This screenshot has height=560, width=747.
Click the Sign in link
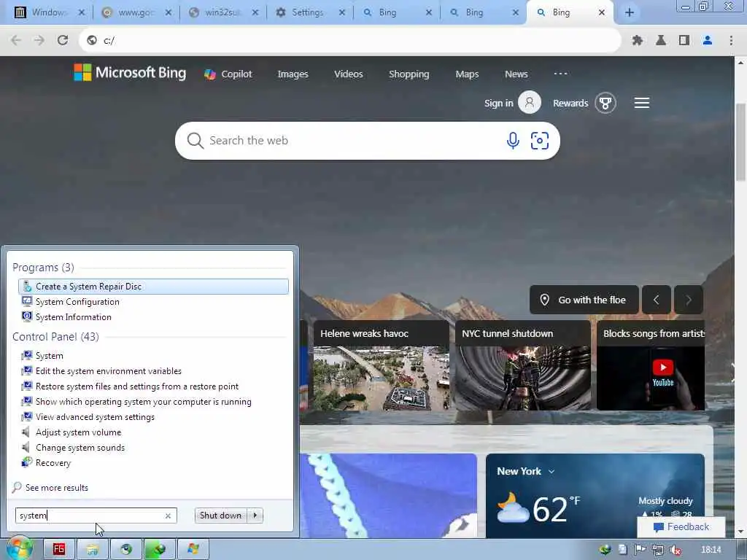pyautogui.click(x=498, y=103)
